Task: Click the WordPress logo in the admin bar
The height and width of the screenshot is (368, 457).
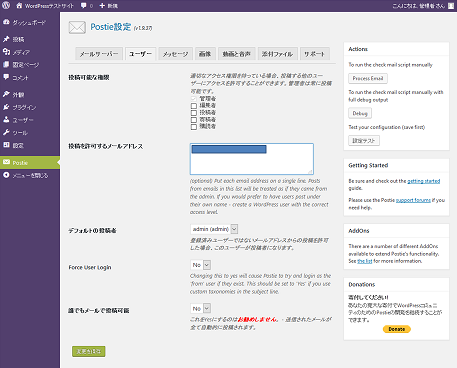Action: pyautogui.click(x=6, y=5)
